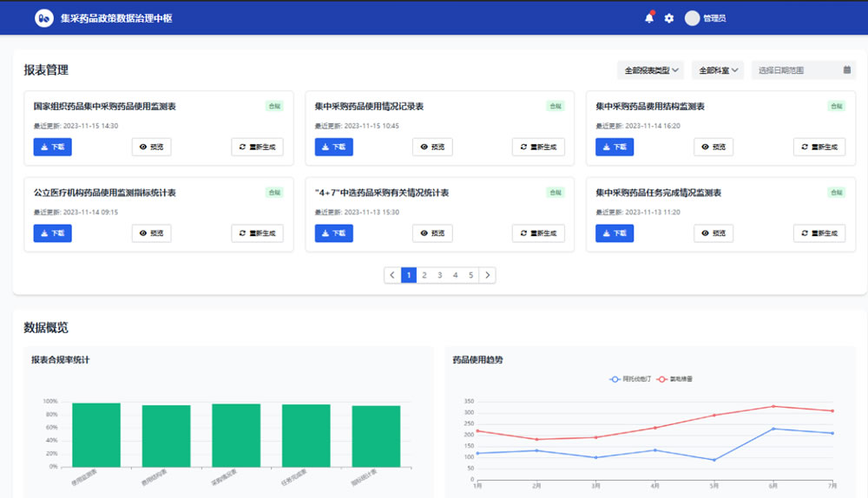Image resolution: width=868 pixels, height=498 pixels.
Task: Click the platform logo in the header
Action: pos(44,18)
